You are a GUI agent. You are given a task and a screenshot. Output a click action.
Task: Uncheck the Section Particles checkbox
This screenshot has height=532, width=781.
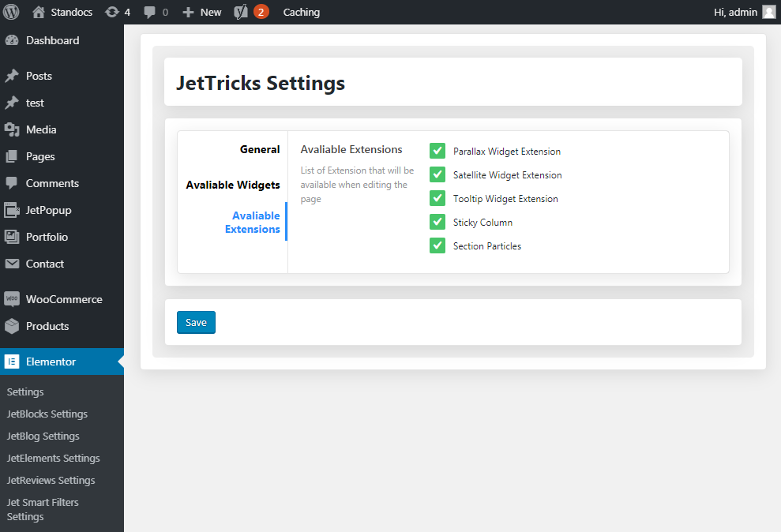click(437, 245)
